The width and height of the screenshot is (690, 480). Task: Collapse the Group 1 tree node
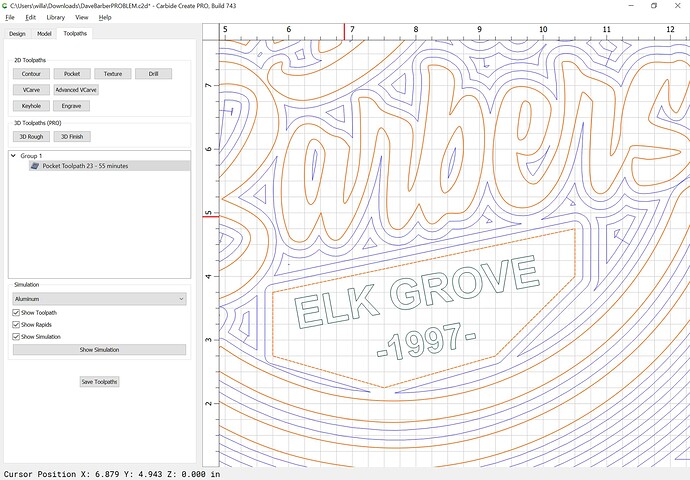14,156
